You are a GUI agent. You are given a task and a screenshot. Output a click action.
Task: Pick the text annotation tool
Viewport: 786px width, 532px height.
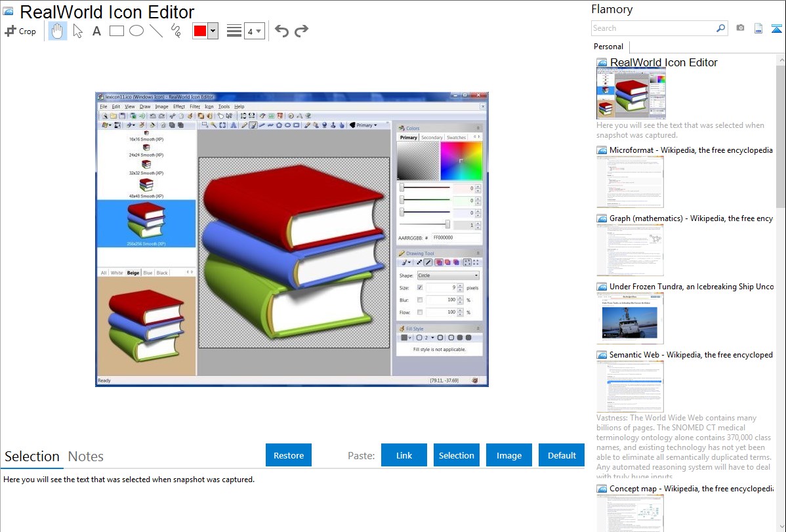click(96, 31)
